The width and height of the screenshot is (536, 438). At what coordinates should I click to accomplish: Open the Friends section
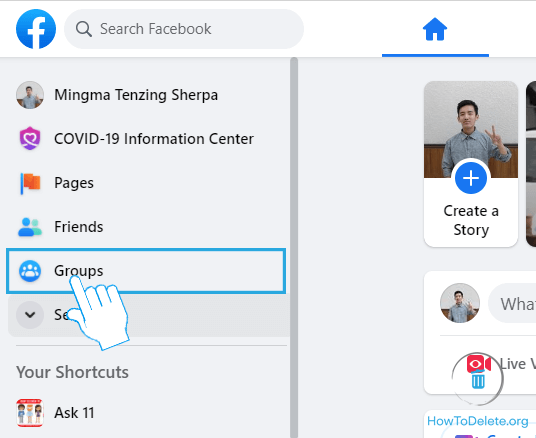coord(79,227)
